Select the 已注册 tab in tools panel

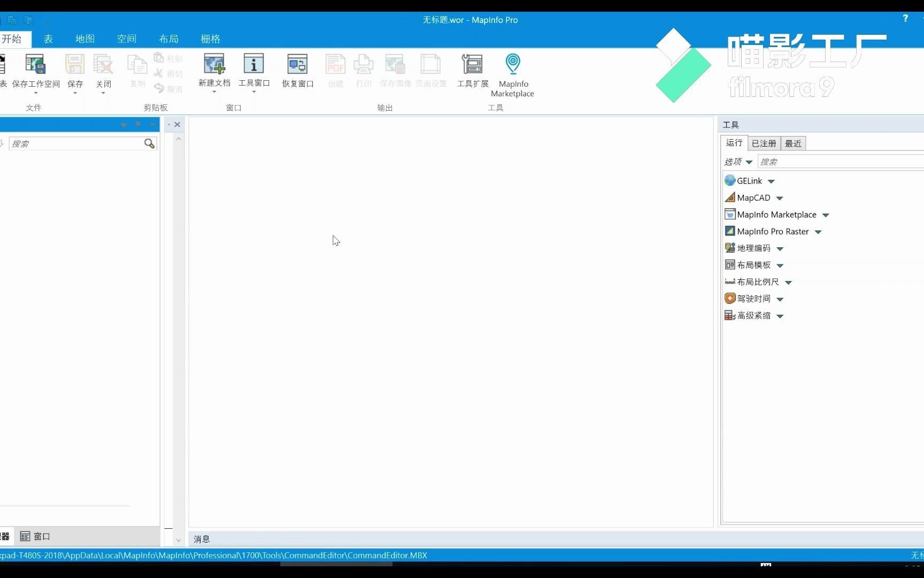click(x=764, y=143)
